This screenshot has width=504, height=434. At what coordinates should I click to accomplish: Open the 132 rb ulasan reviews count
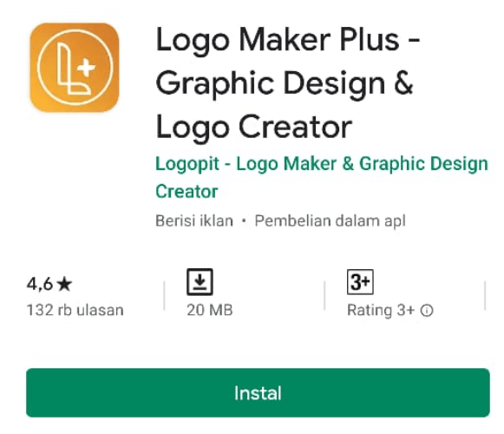click(x=75, y=310)
